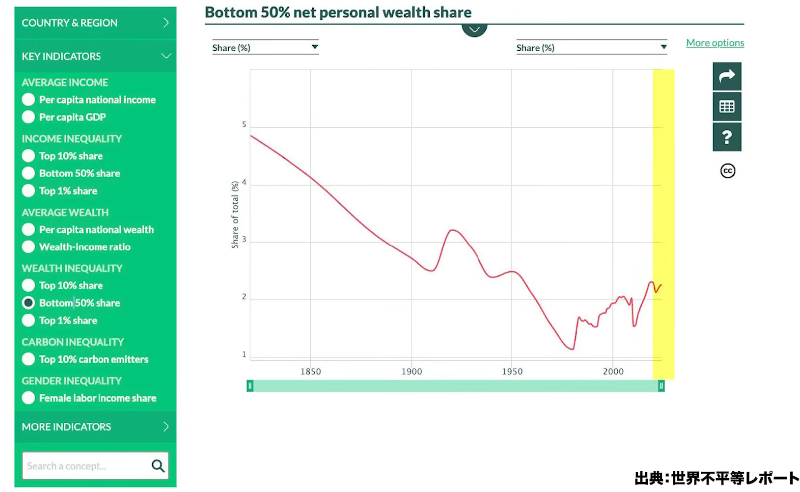The height and width of the screenshot is (492, 800).
Task: Open the data table view icon
Action: [727, 106]
